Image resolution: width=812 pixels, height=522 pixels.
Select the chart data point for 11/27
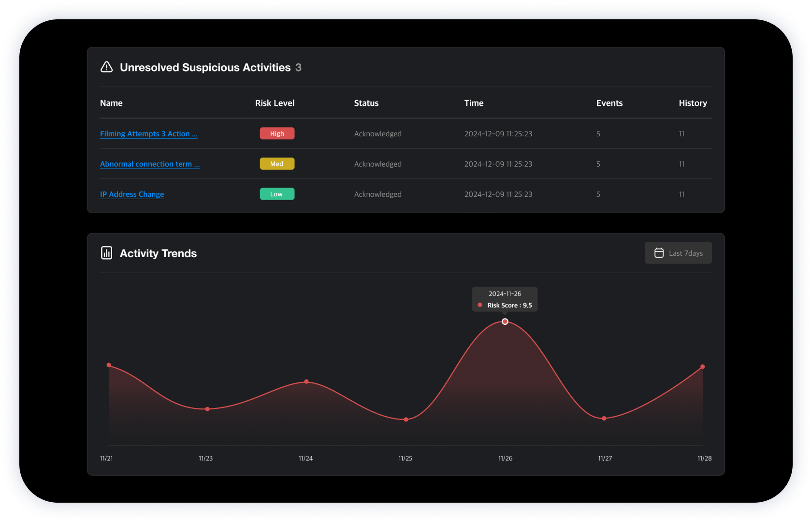pyautogui.click(x=604, y=418)
